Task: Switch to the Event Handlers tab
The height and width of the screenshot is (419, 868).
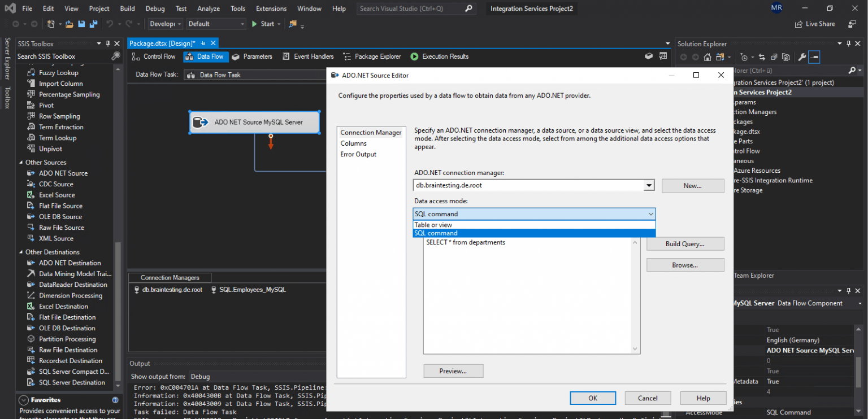Action: (x=308, y=56)
